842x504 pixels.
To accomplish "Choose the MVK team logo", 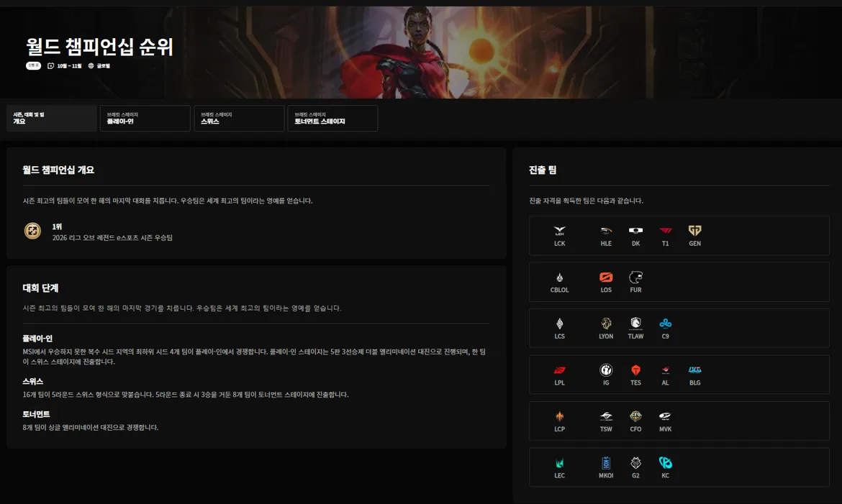I will tap(666, 416).
